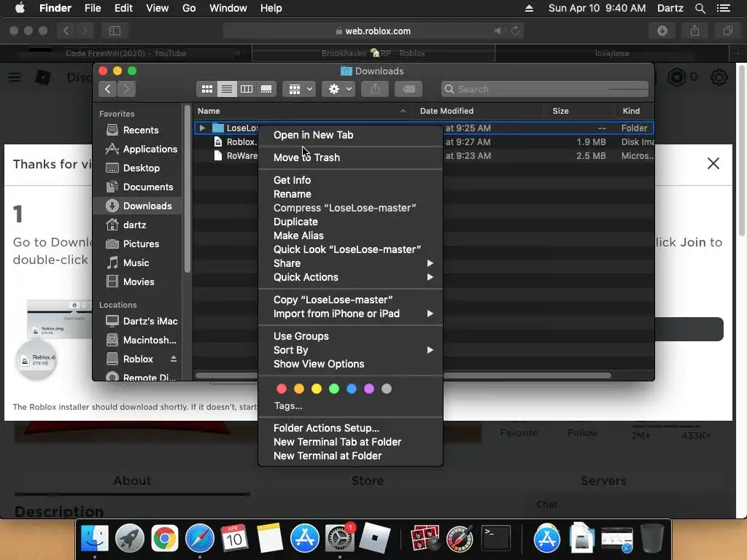The width and height of the screenshot is (747, 560).
Task: Close the Roblox download dialog with X
Action: (x=713, y=163)
